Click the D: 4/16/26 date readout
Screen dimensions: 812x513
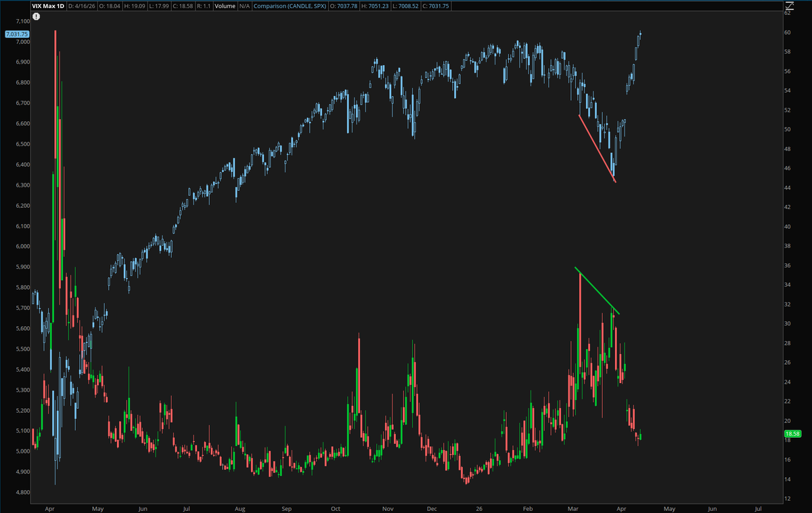point(82,6)
